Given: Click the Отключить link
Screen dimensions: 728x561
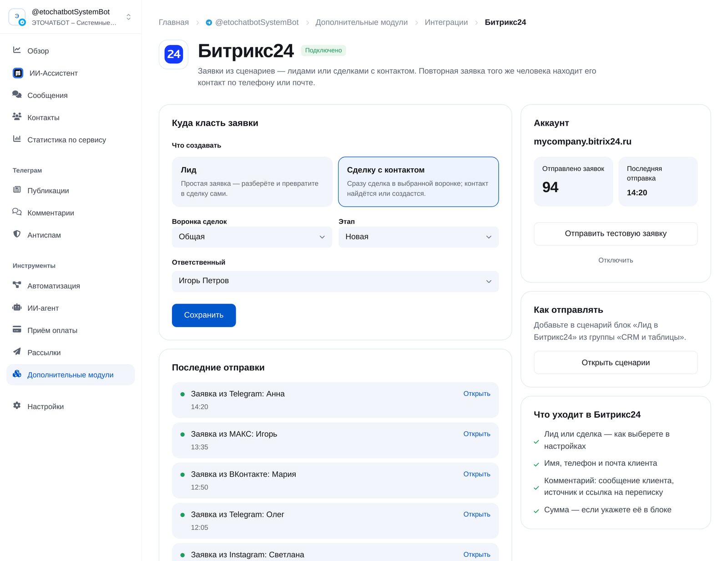Looking at the screenshot, I should 616,260.
